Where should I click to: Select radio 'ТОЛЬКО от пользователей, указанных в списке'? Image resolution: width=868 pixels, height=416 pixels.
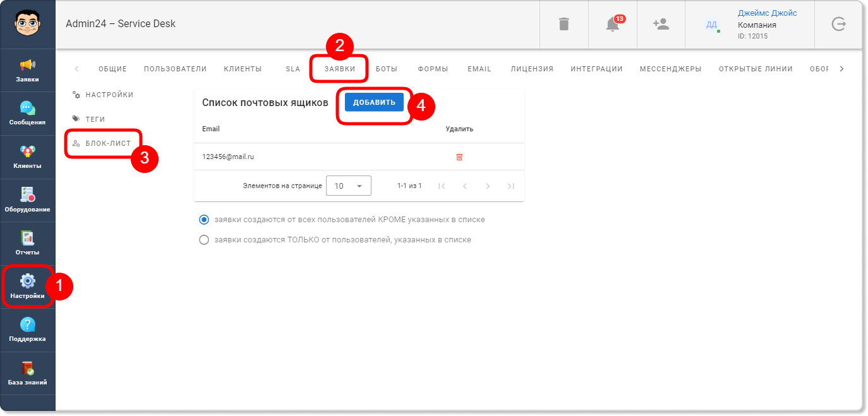pyautogui.click(x=204, y=240)
